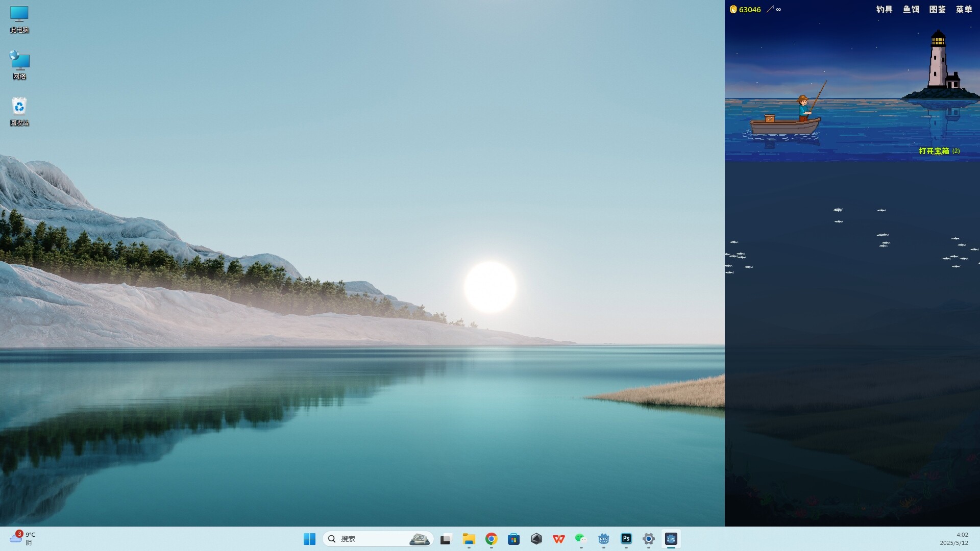Click the fisherman character on the boat
Viewport: 980px width, 551px height.
804,108
